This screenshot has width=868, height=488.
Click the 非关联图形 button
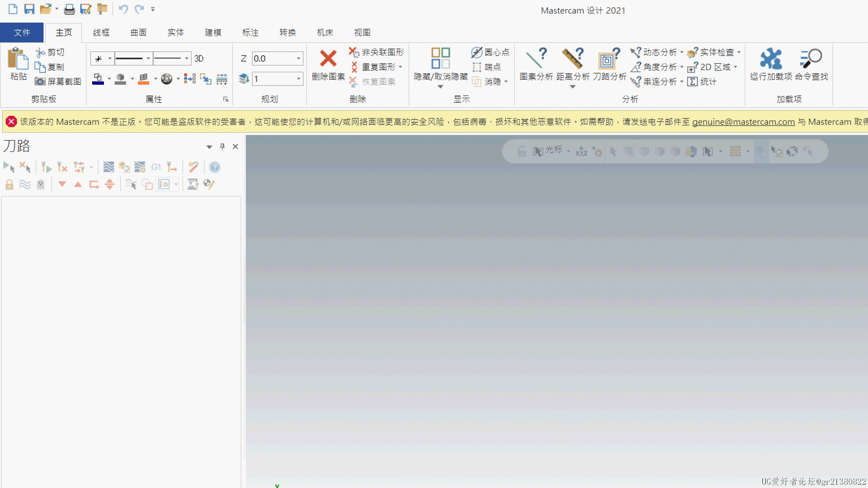(376, 52)
